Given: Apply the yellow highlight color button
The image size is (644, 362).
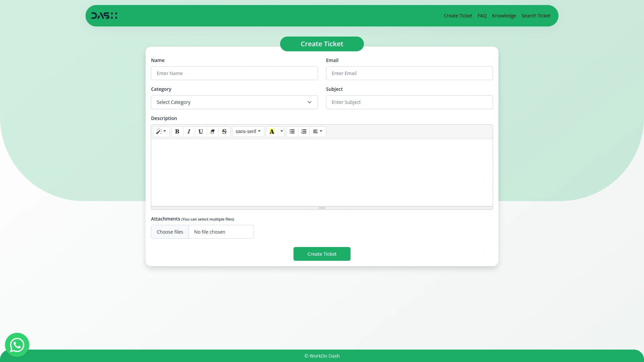Looking at the screenshot, I should pos(272,131).
